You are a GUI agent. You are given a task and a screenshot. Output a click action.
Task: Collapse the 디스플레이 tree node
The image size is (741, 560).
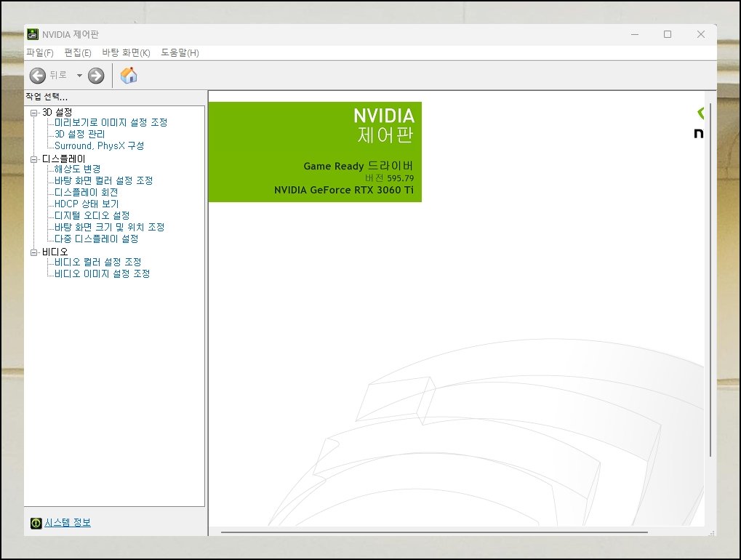[33, 159]
